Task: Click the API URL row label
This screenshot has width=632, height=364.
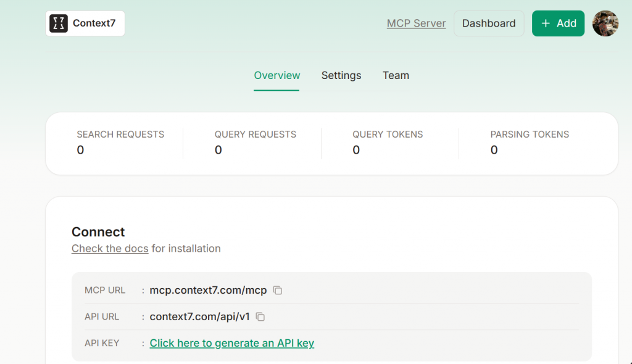Action: 102,317
